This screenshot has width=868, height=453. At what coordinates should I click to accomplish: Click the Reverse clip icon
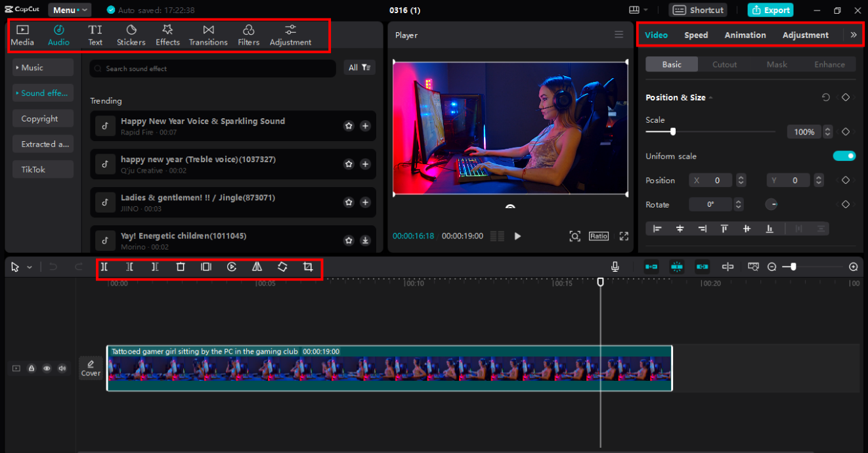pos(232,267)
